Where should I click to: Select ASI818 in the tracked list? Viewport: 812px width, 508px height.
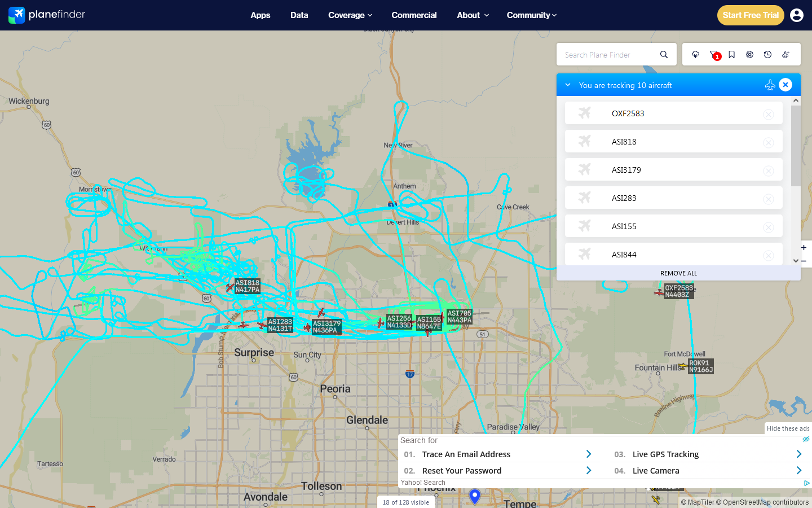pos(674,141)
